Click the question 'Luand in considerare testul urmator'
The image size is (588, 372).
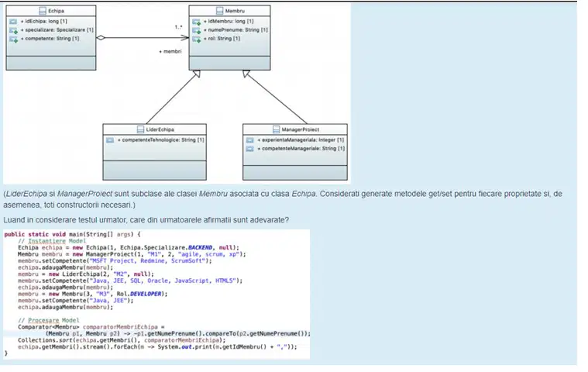[146, 220]
